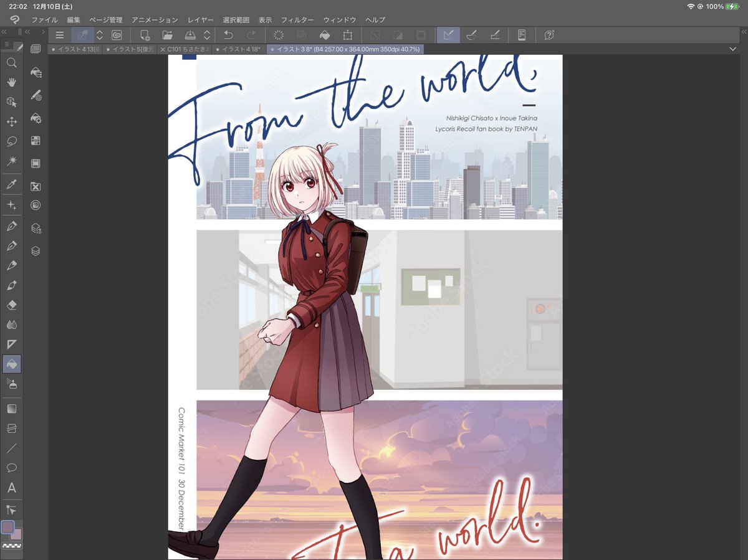Select the Move layer tool
The width and height of the screenshot is (748, 560).
coord(11,121)
